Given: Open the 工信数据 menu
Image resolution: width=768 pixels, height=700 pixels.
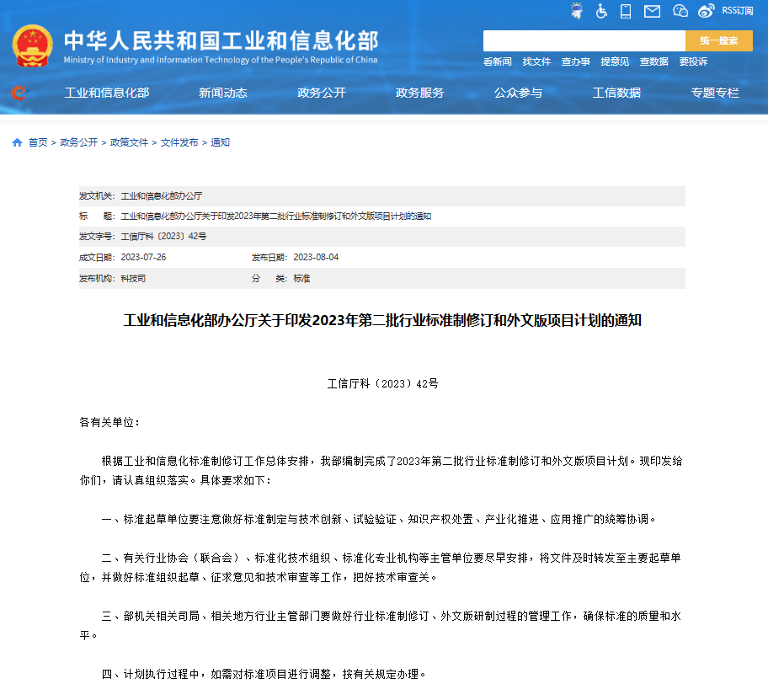Looking at the screenshot, I should tap(616, 93).
